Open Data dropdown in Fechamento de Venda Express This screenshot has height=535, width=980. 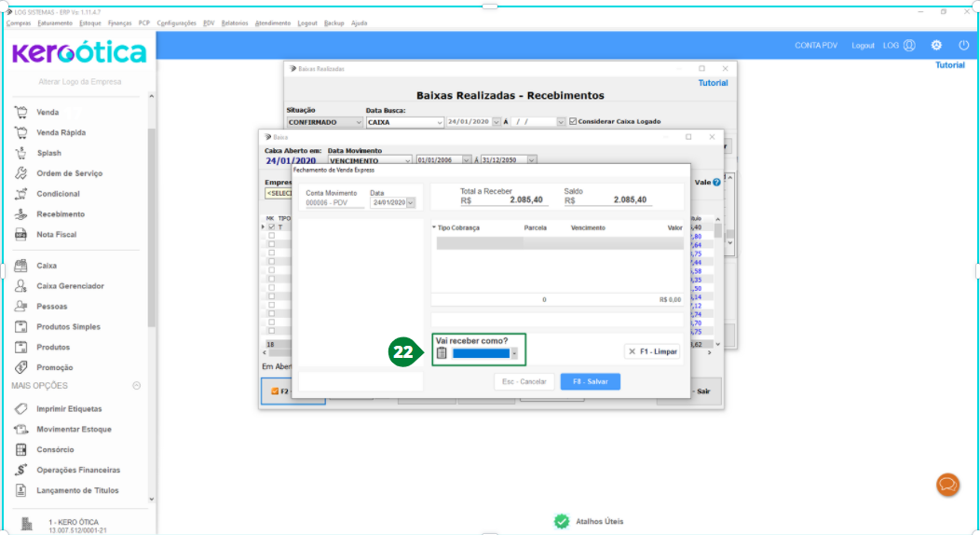point(411,202)
